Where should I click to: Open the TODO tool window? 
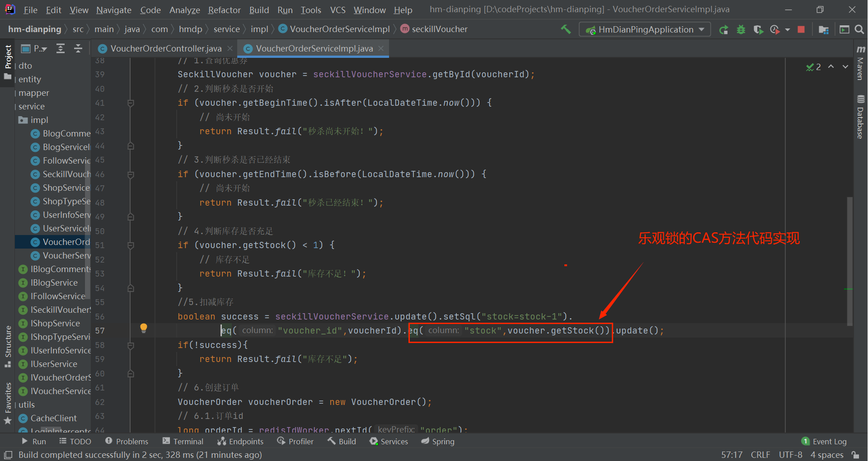75,442
